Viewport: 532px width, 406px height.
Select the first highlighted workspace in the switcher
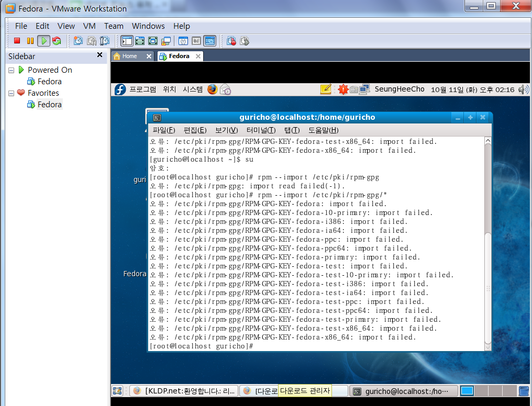click(467, 391)
